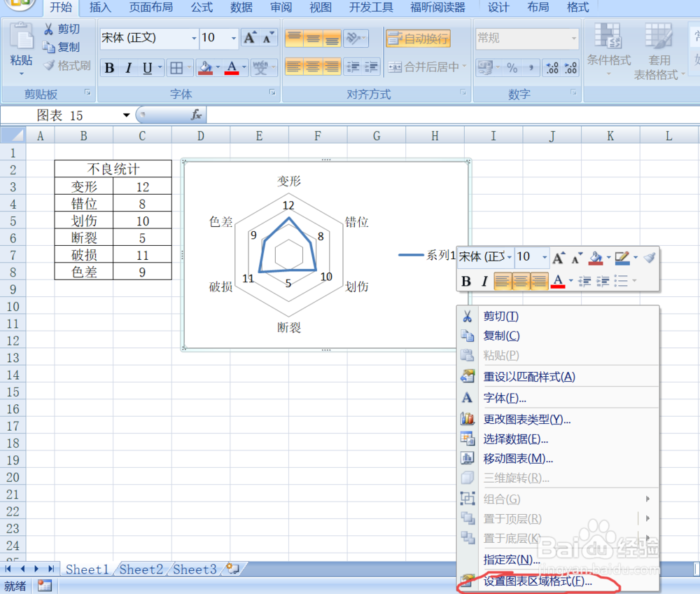700x594 pixels.
Task: Choose 设置图表区域格式 from context menu
Action: coord(538,582)
